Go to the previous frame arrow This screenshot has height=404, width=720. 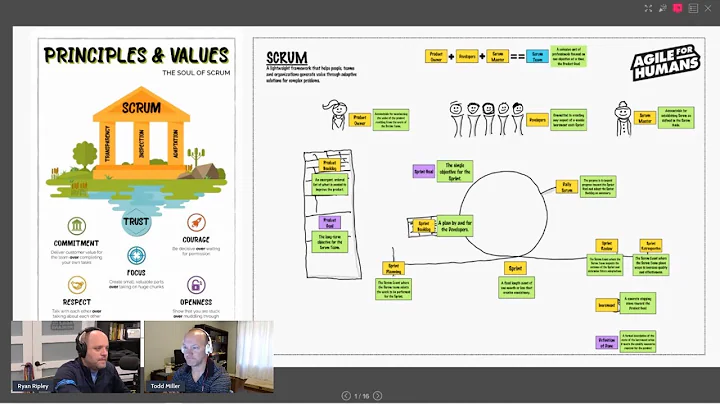coord(346,396)
